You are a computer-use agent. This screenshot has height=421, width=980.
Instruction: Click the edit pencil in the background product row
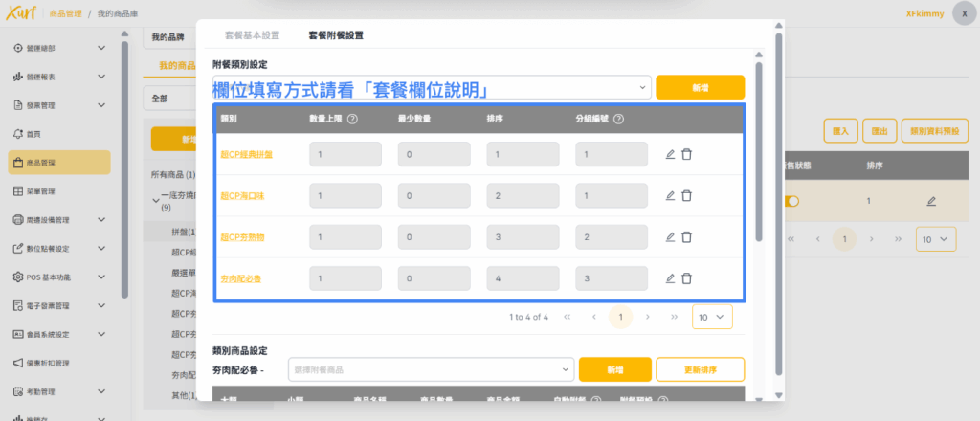coord(932,201)
